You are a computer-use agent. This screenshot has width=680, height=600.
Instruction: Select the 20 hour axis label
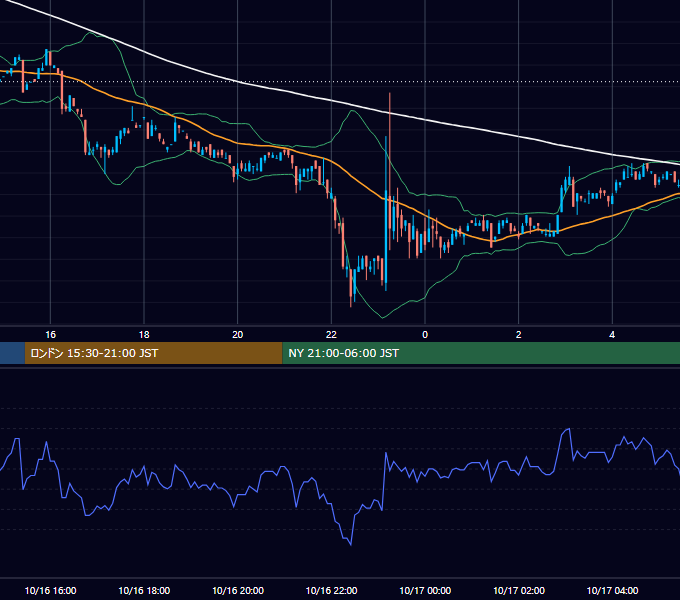coord(238,335)
